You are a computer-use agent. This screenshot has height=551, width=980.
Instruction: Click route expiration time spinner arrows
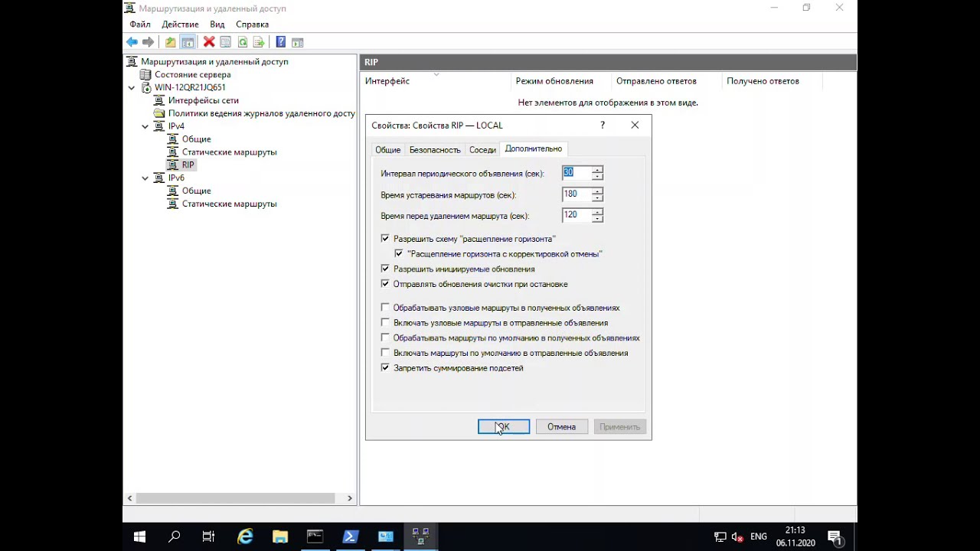coord(597,194)
